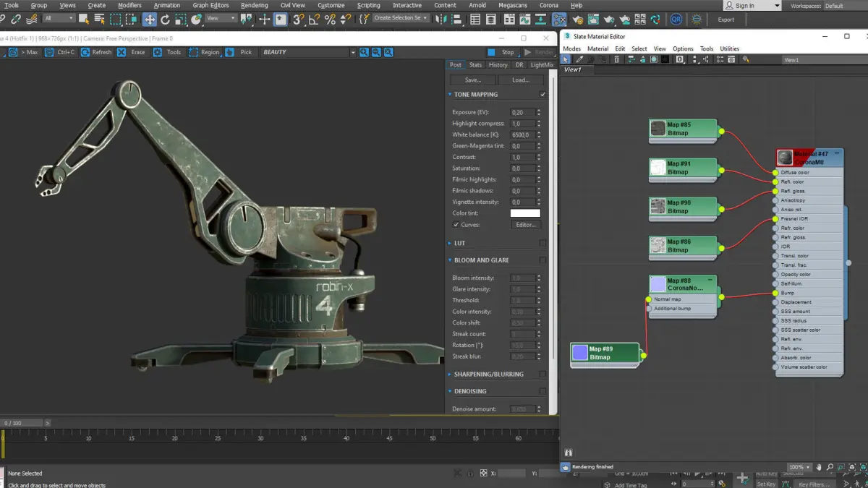Click the delete trash icon in Slate editor
The width and height of the screenshot is (868, 488).
tap(617, 60)
